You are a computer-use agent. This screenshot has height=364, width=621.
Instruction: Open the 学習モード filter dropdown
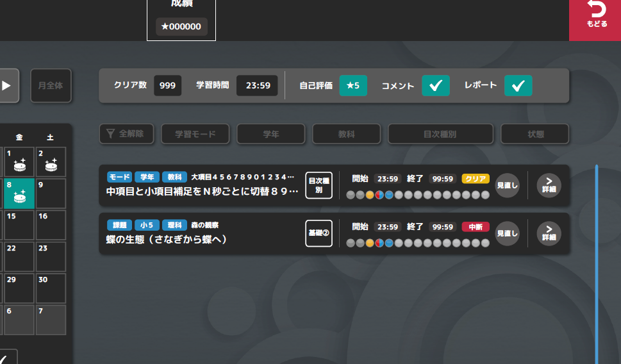(x=195, y=134)
